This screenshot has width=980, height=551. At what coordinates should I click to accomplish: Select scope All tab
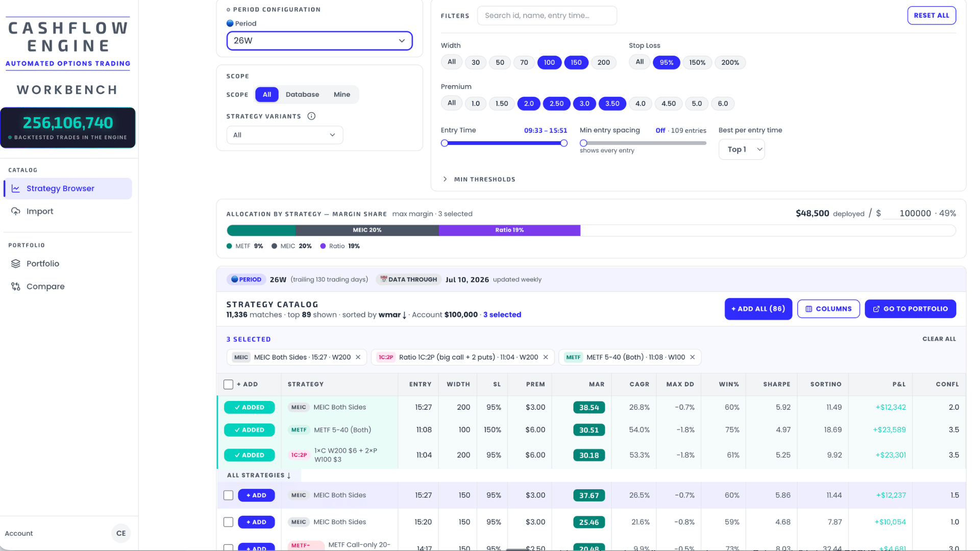tap(267, 94)
